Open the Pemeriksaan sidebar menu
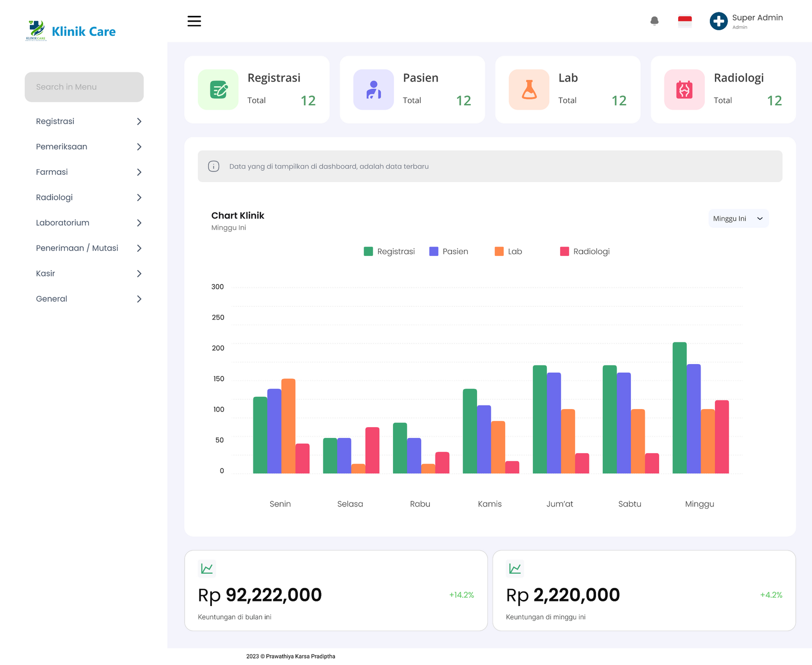The image size is (812, 665). (x=62, y=147)
